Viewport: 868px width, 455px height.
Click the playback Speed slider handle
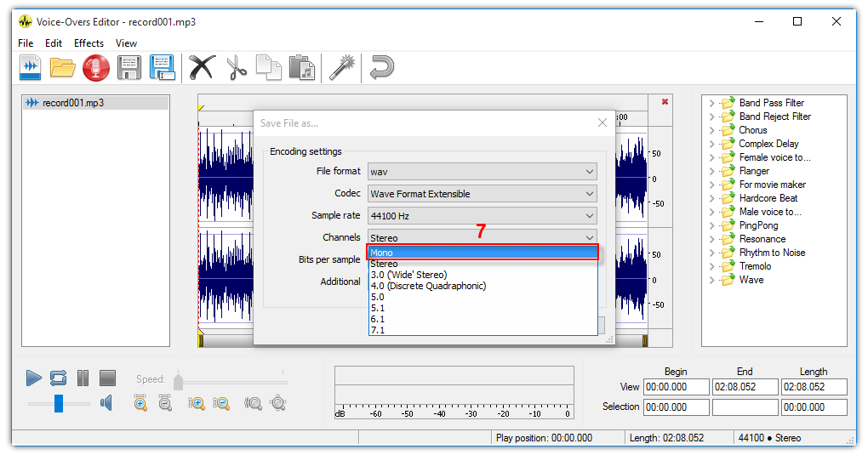[178, 381]
